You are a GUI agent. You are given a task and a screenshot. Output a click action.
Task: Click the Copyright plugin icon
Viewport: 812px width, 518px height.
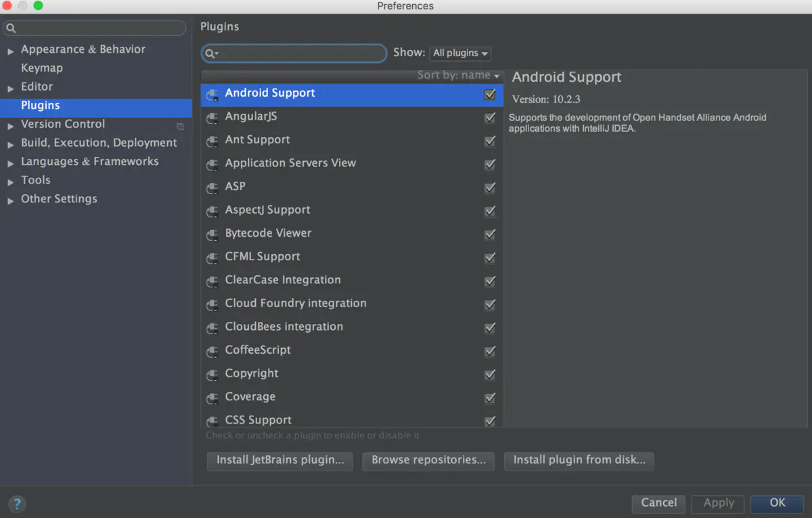[212, 375]
